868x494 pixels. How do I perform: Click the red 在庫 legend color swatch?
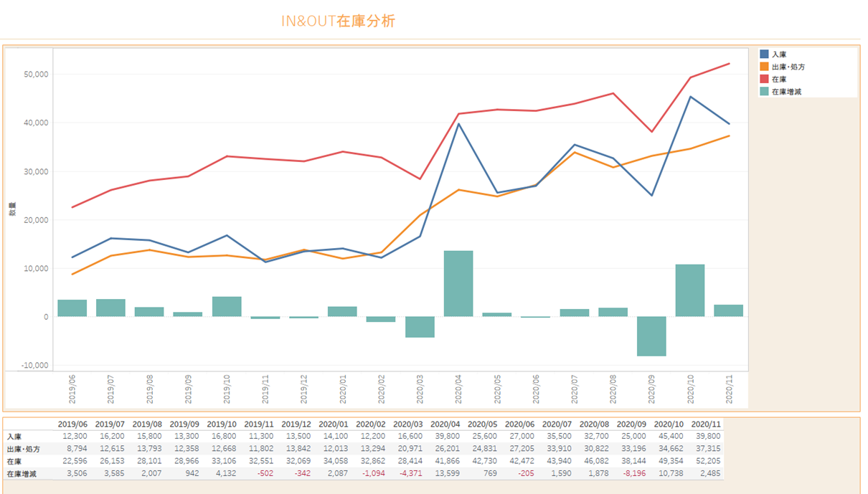tap(765, 79)
